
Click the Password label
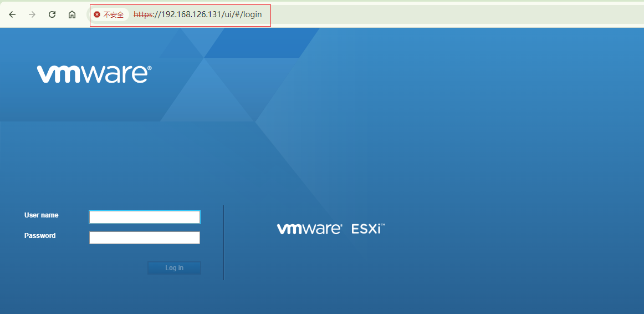point(40,236)
